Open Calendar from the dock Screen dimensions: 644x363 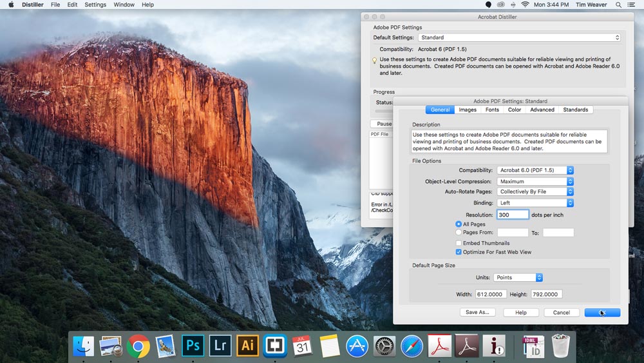coord(302,346)
